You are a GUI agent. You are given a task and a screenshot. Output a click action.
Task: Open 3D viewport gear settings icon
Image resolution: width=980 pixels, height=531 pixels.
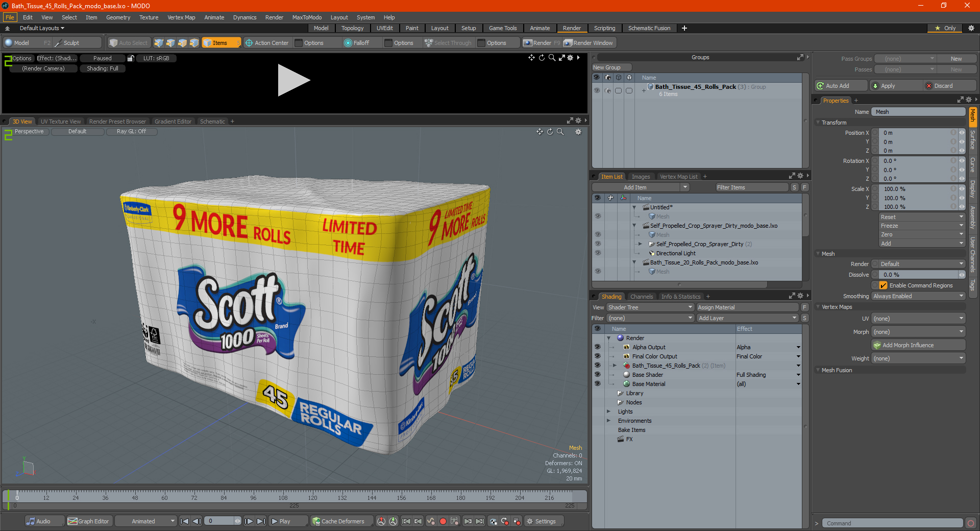pyautogui.click(x=578, y=132)
